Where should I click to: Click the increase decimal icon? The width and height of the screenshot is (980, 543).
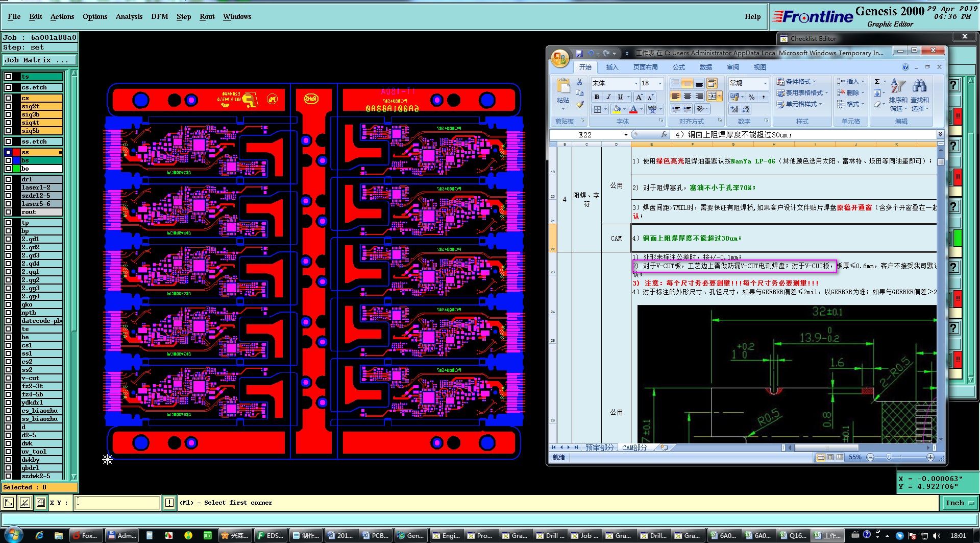734,109
